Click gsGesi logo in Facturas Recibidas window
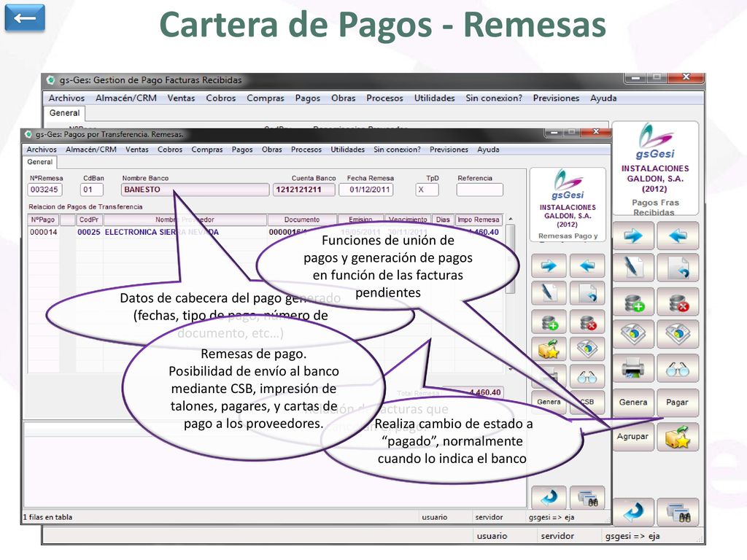This screenshot has height=560, width=747. [x=656, y=141]
